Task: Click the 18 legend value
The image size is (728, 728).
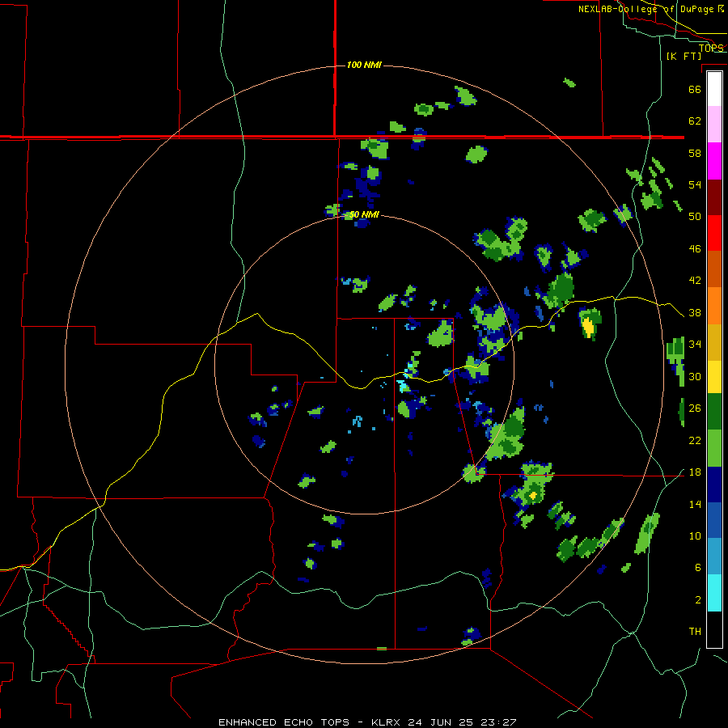Action: coord(695,472)
